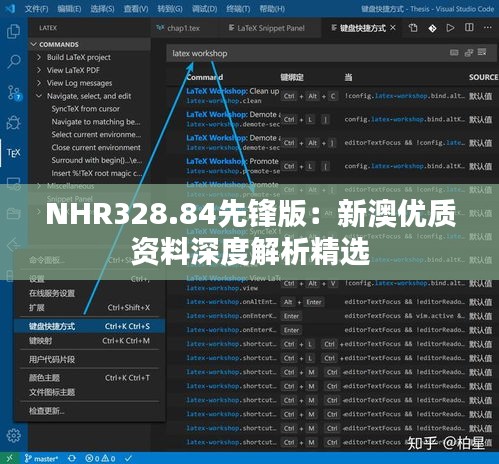
Task: Open the 查看(V) menu
Action: 136,9
